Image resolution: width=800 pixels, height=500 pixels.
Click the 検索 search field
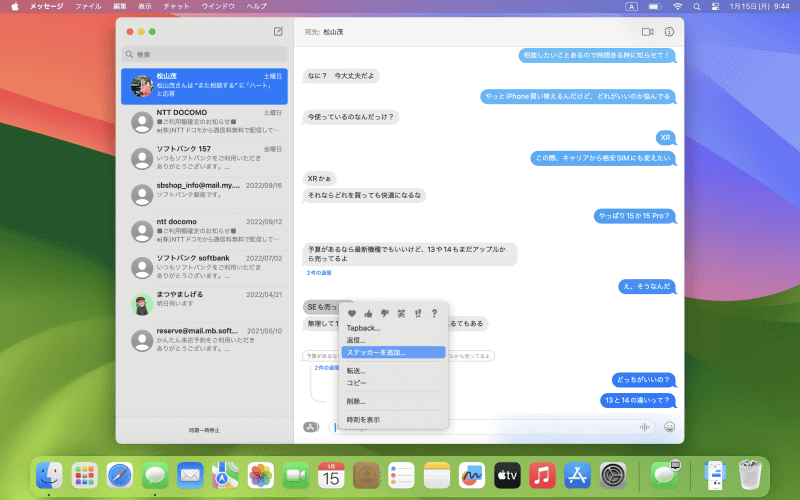[205, 54]
